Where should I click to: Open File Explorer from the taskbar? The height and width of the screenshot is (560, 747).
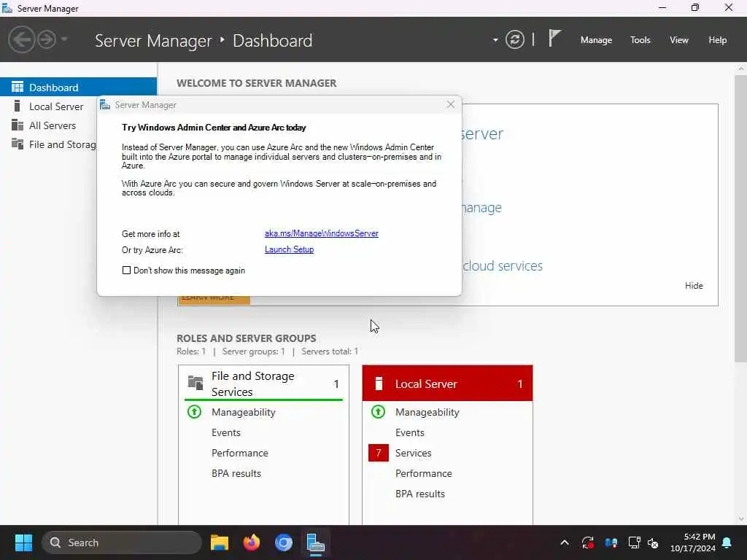pyautogui.click(x=219, y=542)
